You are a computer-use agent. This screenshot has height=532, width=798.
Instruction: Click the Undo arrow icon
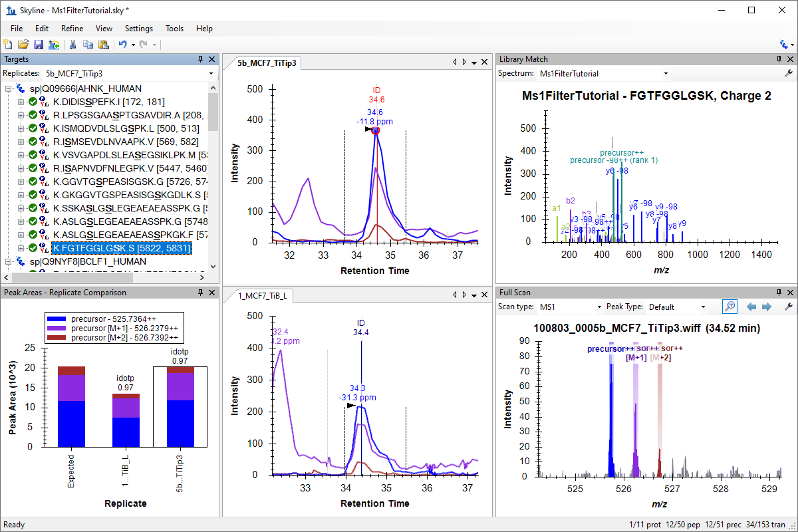(122, 45)
